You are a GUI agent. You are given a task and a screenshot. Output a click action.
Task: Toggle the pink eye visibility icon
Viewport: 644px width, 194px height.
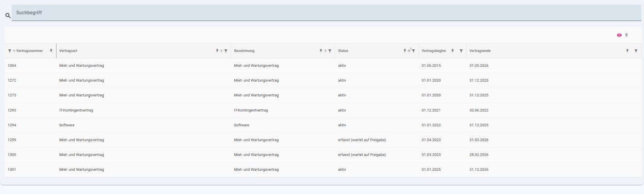pos(619,35)
